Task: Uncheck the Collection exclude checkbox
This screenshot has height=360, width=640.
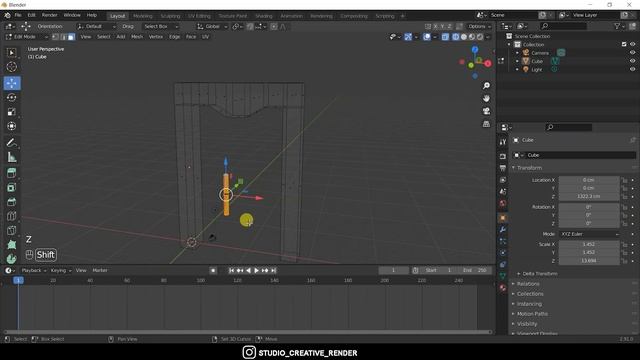Action: coord(624,44)
